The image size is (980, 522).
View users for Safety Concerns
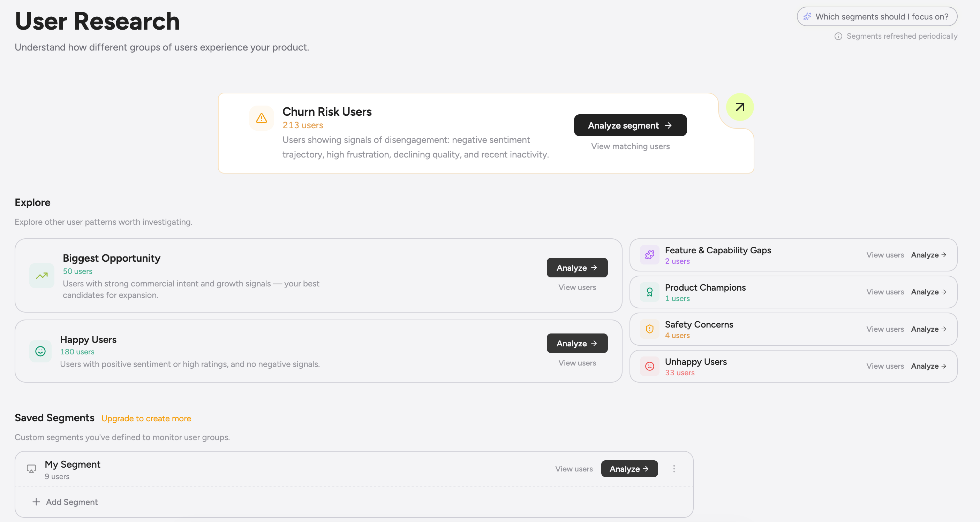(885, 329)
